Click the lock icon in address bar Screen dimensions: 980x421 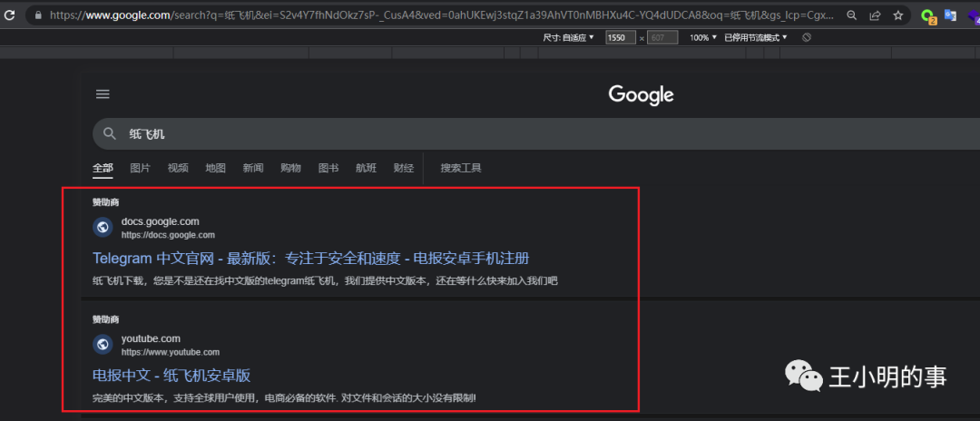[39, 15]
